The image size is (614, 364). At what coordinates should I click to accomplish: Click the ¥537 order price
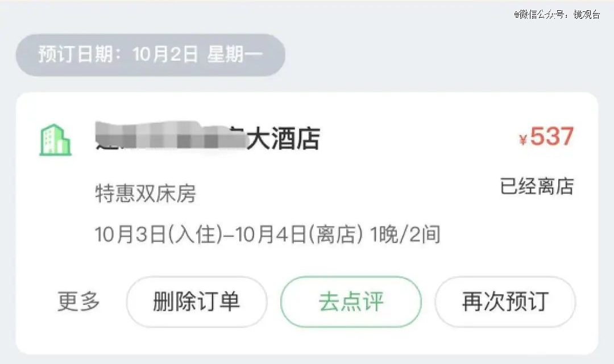(546, 137)
